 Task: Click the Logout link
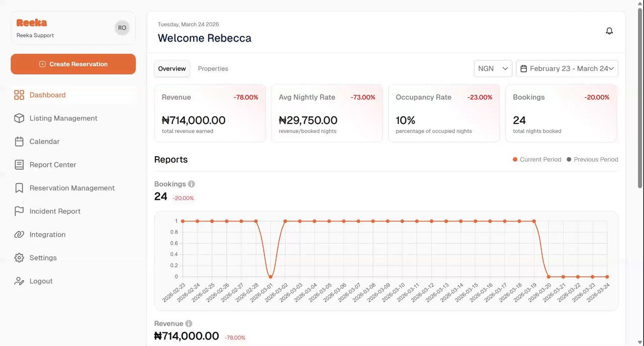[41, 281]
